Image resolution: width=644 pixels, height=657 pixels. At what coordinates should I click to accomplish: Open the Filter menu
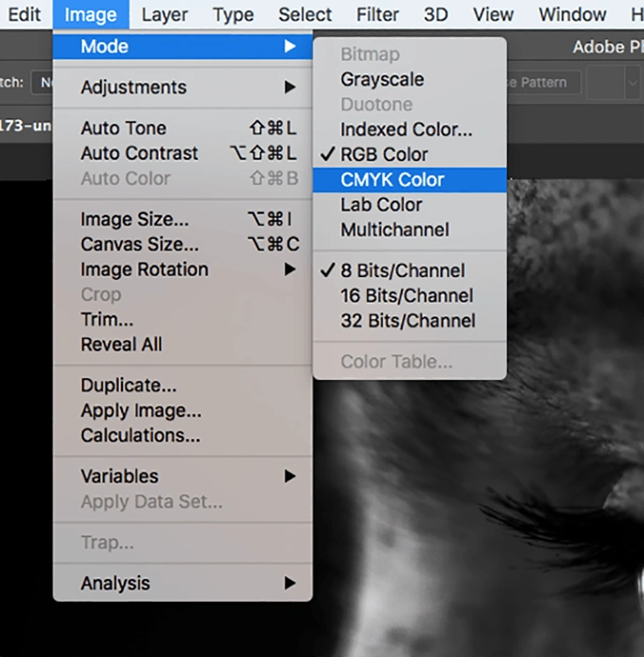click(x=378, y=15)
